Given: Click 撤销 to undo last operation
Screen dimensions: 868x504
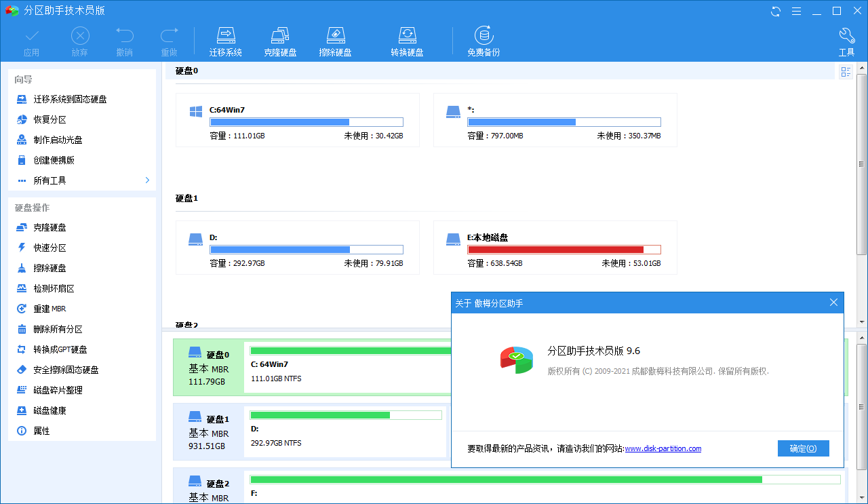Looking at the screenshot, I should 123,39.
